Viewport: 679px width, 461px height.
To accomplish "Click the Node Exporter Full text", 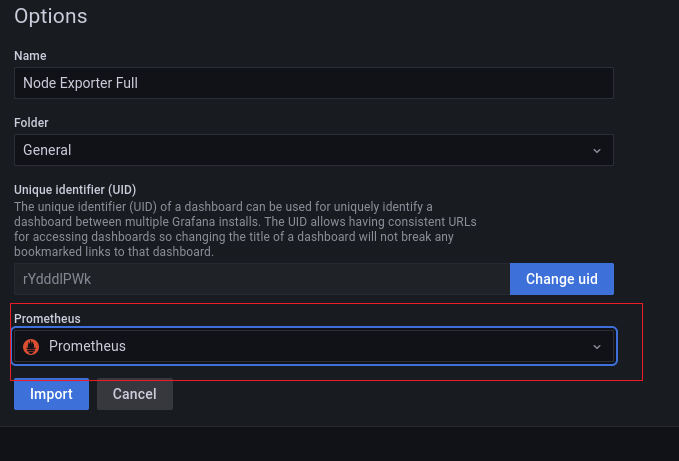I will 81,83.
